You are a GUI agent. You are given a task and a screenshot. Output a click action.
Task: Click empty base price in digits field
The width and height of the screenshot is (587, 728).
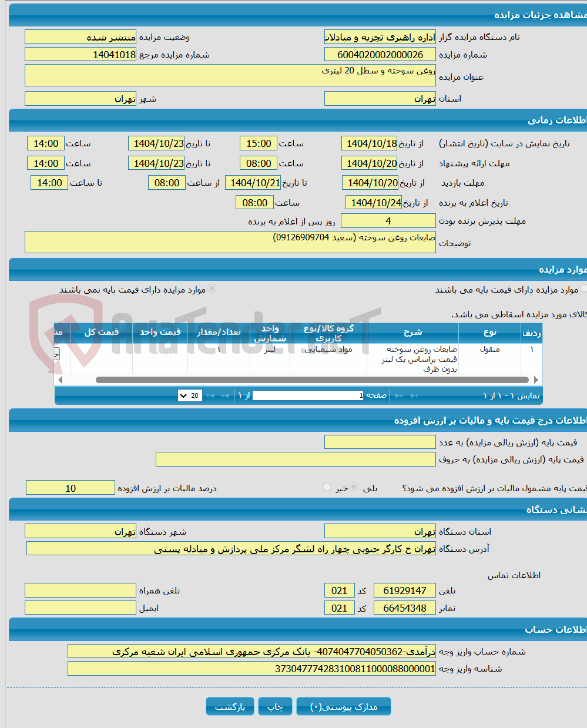[x=380, y=442]
